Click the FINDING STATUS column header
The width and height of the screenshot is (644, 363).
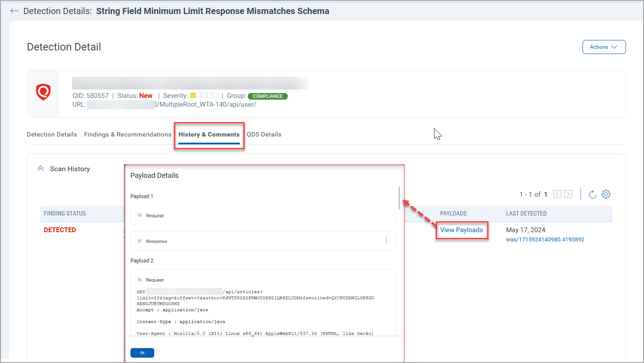pos(65,213)
